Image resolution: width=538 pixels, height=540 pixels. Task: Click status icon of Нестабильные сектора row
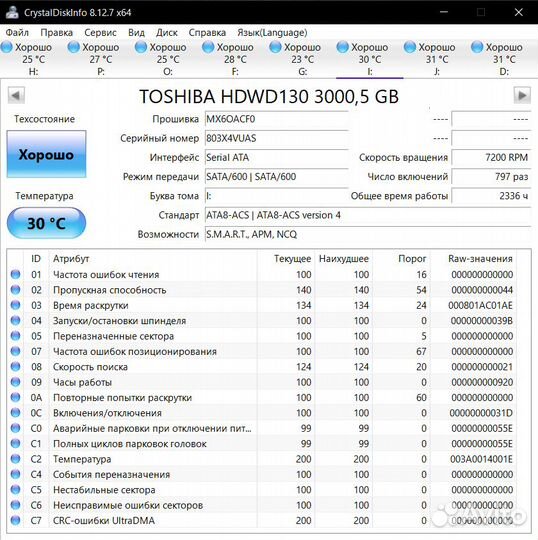click(x=15, y=489)
